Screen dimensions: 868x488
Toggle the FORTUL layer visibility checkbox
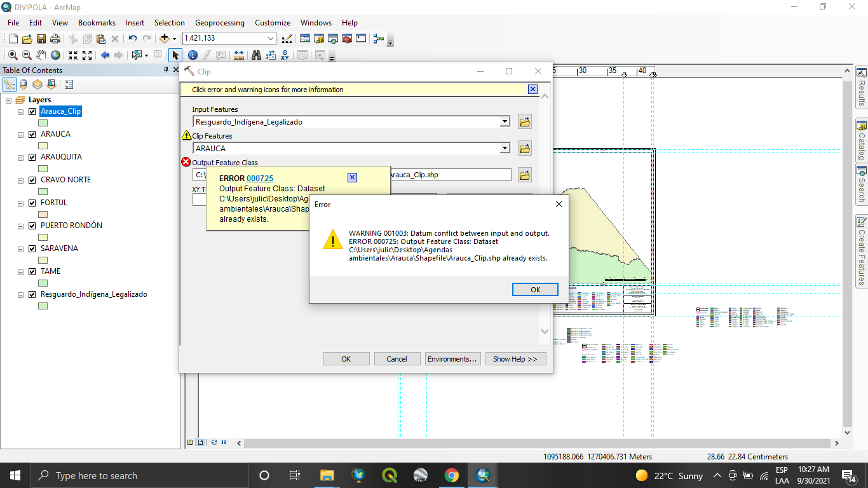coord(32,203)
